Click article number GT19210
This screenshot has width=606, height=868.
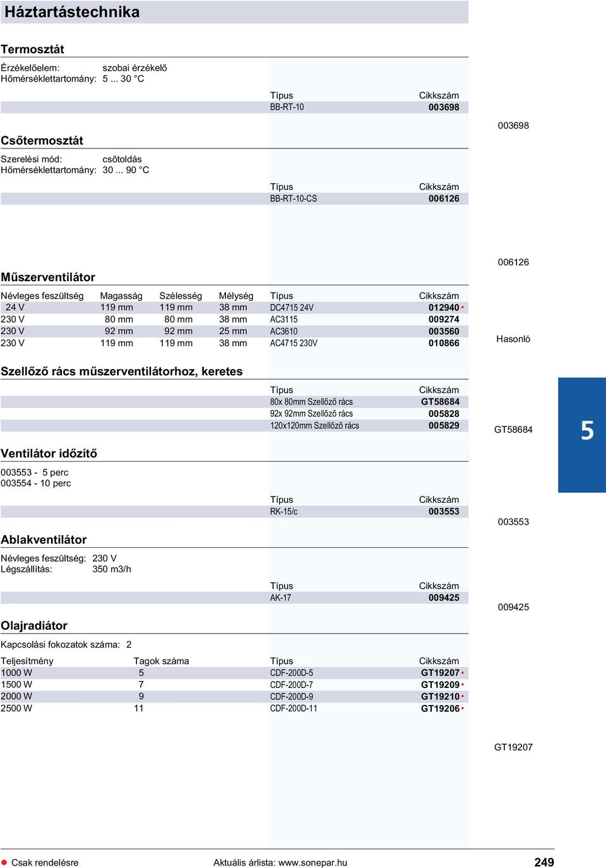point(440,697)
